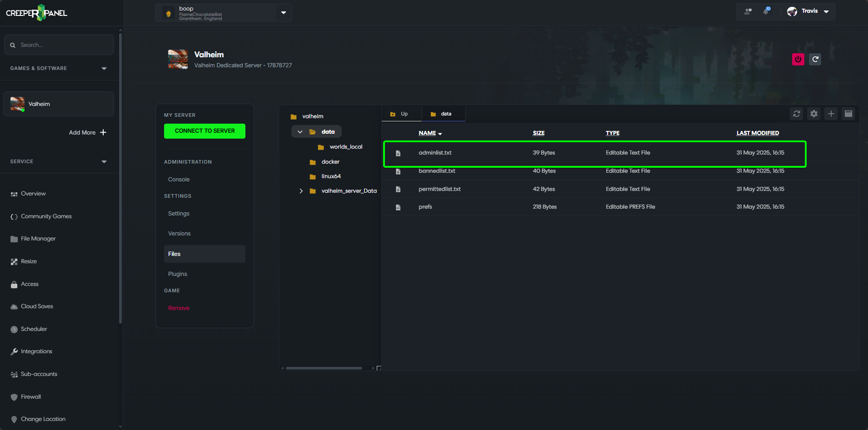Expand the valheim_server_Data folder

pyautogui.click(x=301, y=191)
